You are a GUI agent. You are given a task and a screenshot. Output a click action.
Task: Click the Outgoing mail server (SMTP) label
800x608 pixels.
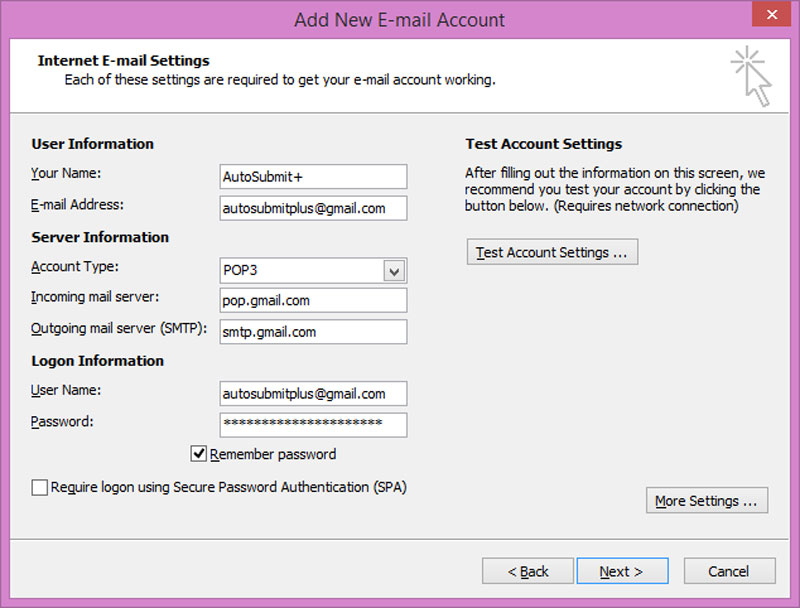(119, 328)
